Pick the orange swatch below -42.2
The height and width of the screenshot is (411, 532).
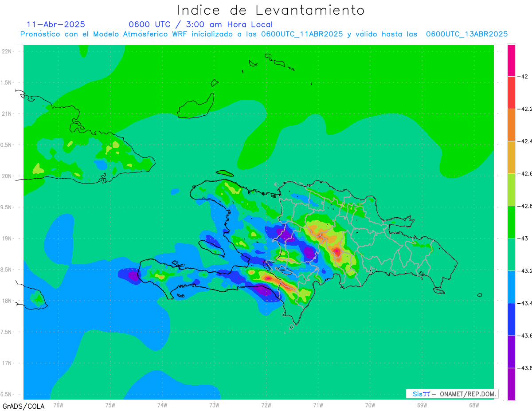pyautogui.click(x=511, y=125)
